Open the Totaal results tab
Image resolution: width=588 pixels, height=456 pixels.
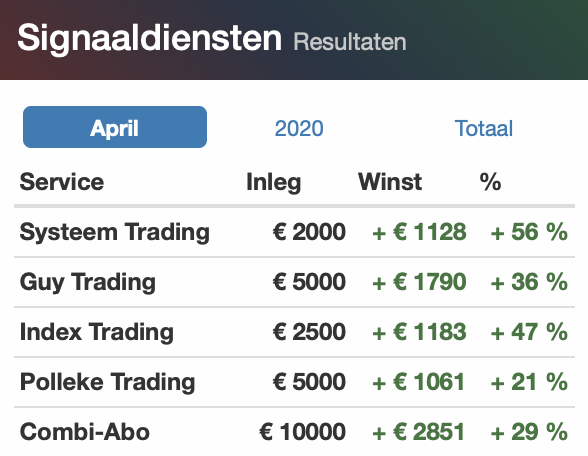coord(483,128)
